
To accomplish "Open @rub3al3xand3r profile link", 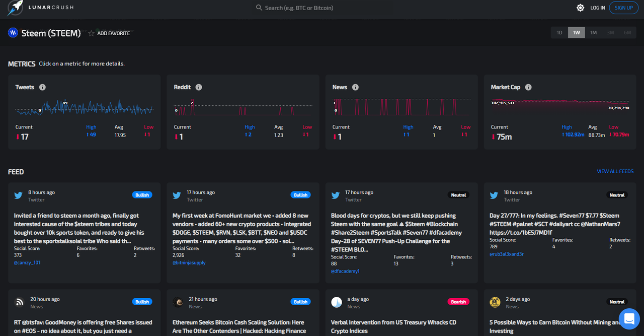I will click(x=507, y=254).
